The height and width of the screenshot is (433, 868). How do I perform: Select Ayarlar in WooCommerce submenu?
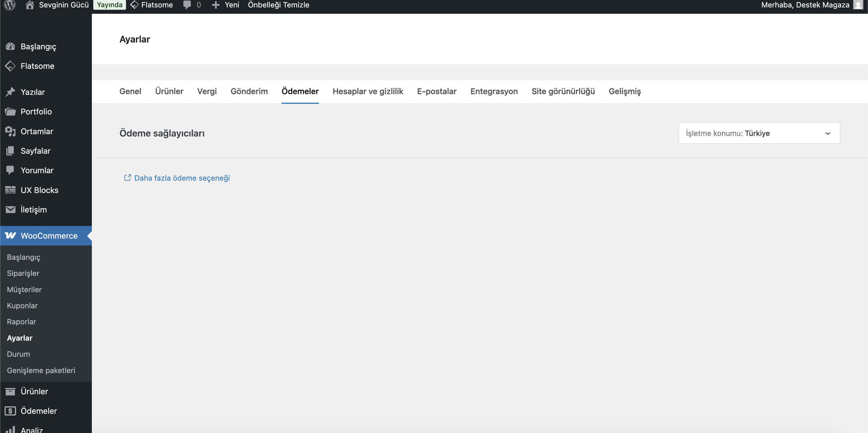(x=20, y=338)
